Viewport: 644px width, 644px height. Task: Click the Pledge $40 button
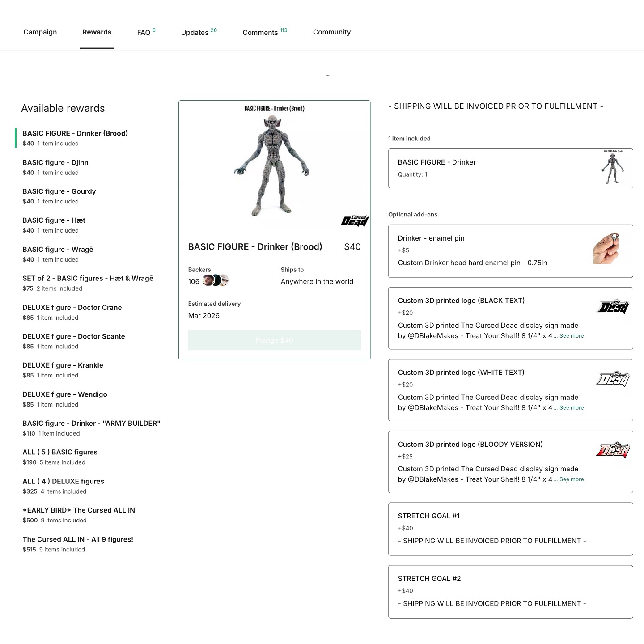click(274, 340)
